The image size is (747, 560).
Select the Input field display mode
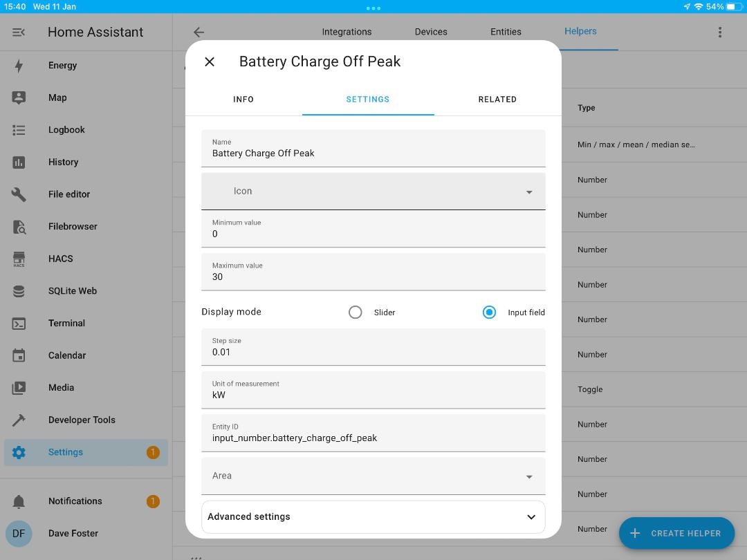pyautogui.click(x=489, y=312)
